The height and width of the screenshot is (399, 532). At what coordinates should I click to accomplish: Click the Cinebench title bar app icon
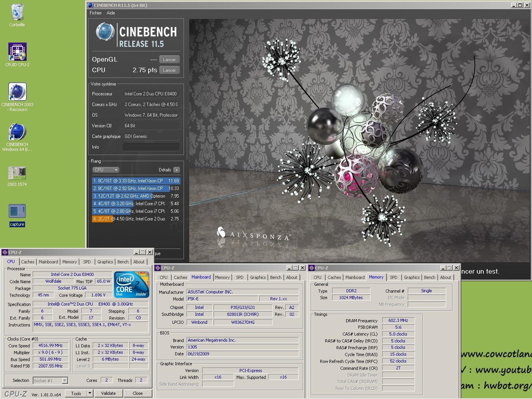[x=90, y=5]
